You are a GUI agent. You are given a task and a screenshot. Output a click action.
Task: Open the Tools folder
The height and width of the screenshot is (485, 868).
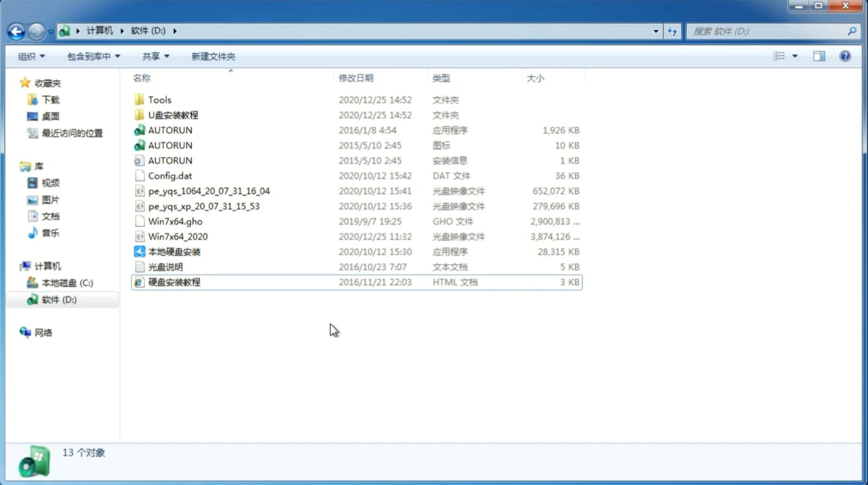pos(159,99)
